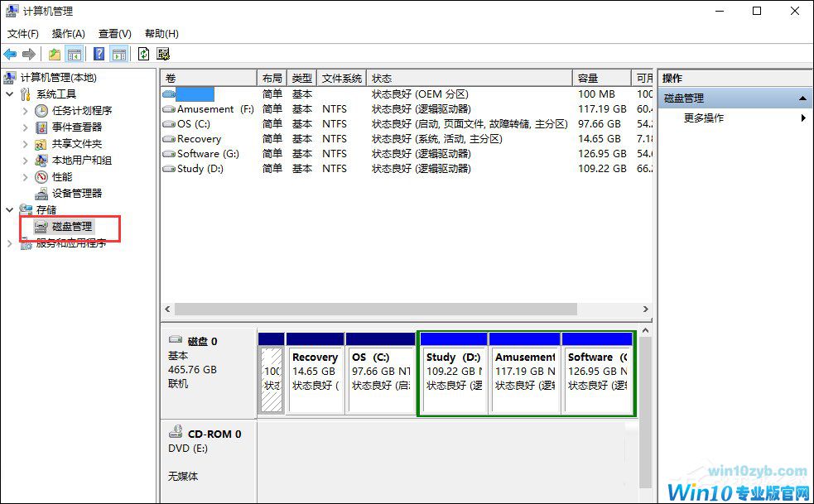The image size is (814, 504).
Task: Collapse the 系统工具 tree branch
Action: tap(9, 94)
